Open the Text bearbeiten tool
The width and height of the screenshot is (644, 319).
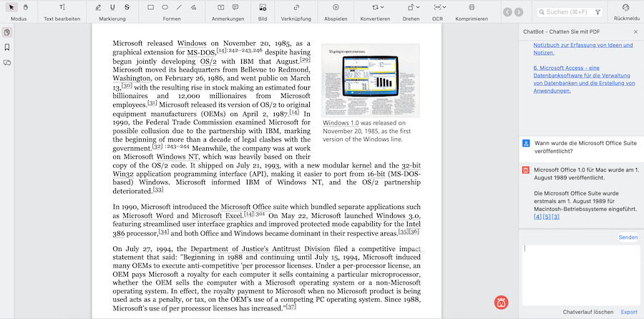(x=62, y=7)
